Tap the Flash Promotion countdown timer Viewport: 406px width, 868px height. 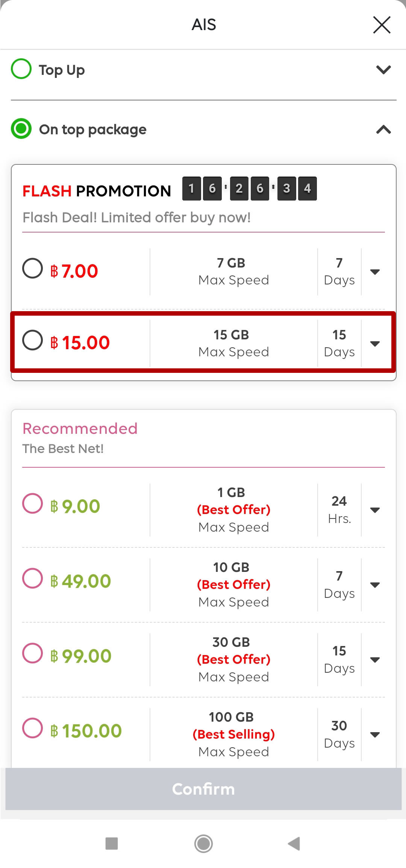[249, 188]
